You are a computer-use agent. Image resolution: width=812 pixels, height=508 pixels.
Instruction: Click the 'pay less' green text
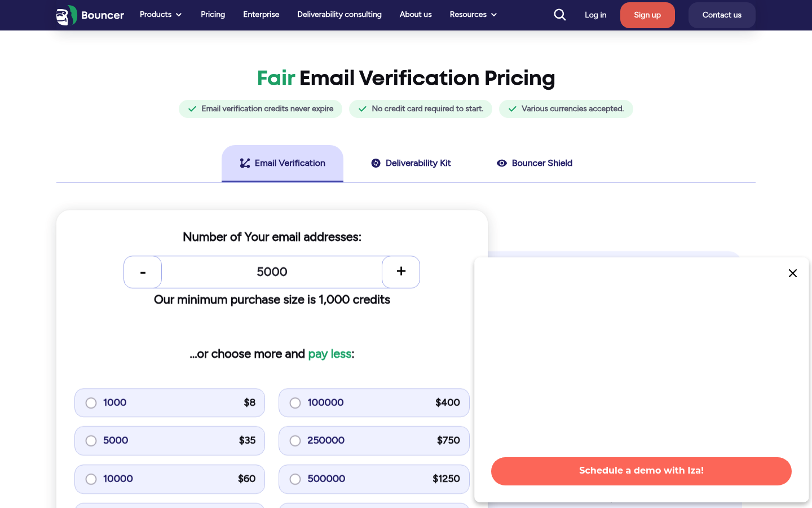point(330,354)
